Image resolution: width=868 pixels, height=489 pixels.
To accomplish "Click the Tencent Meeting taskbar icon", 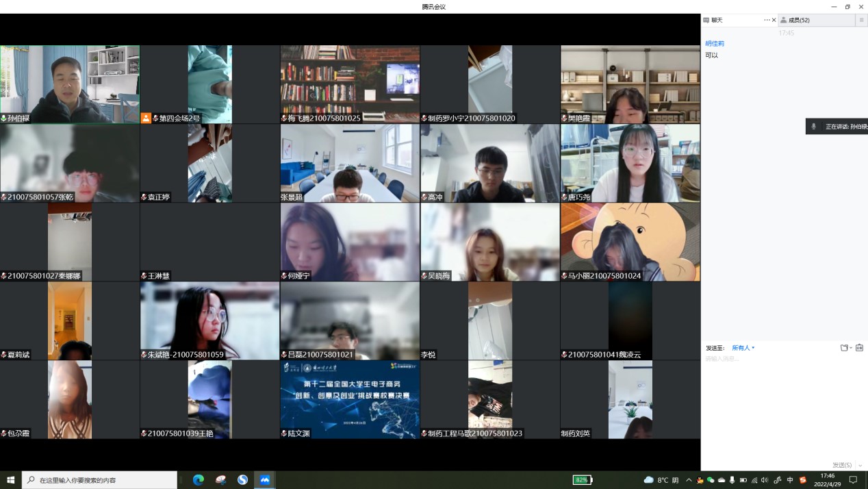I will [x=264, y=480].
